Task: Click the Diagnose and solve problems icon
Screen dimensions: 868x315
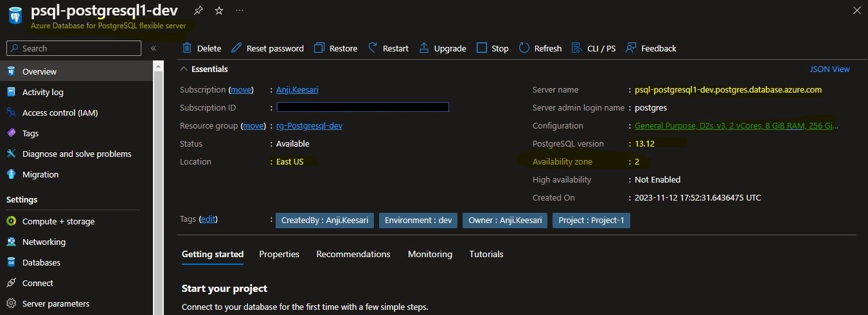Action: 12,154
